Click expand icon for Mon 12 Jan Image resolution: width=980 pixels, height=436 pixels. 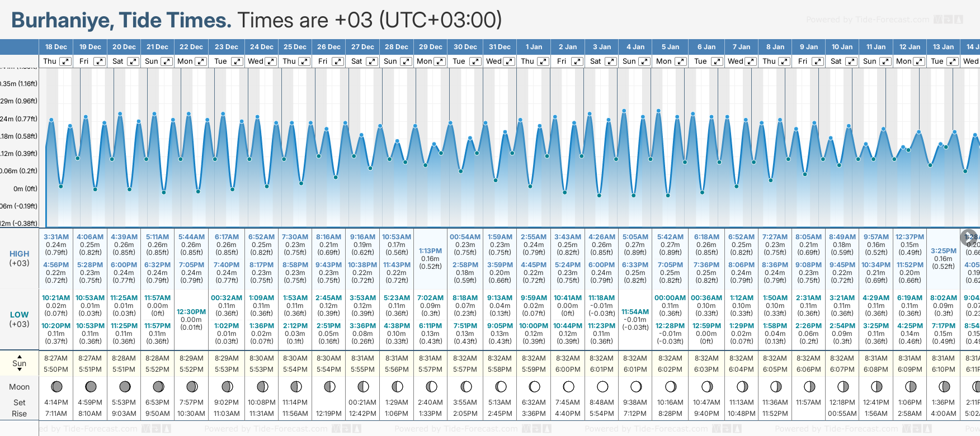(919, 61)
